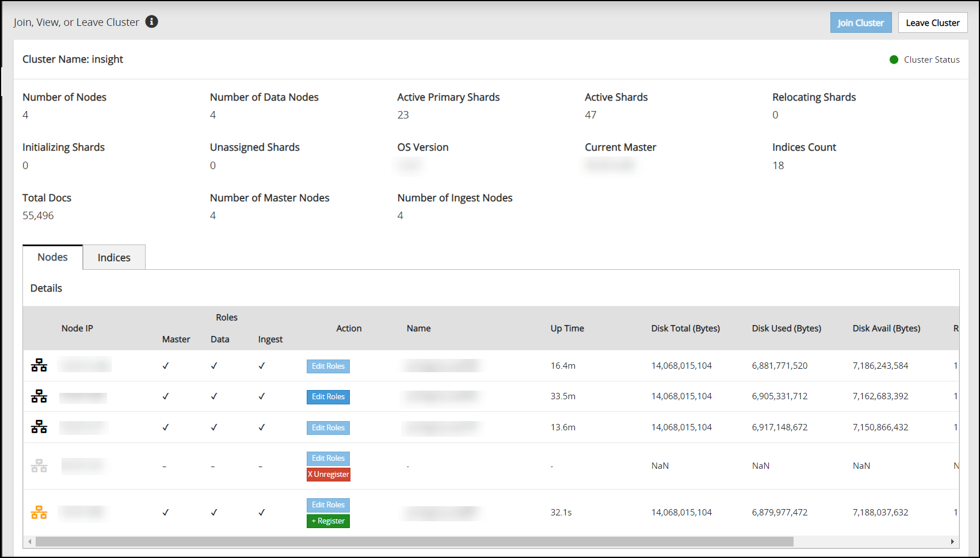This screenshot has width=980, height=558.
Task: Click the network icon for the 16.4m uptime node
Action: pyautogui.click(x=39, y=365)
